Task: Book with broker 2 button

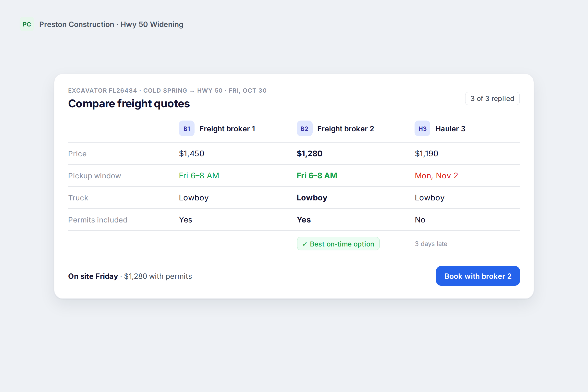Action: click(478, 276)
